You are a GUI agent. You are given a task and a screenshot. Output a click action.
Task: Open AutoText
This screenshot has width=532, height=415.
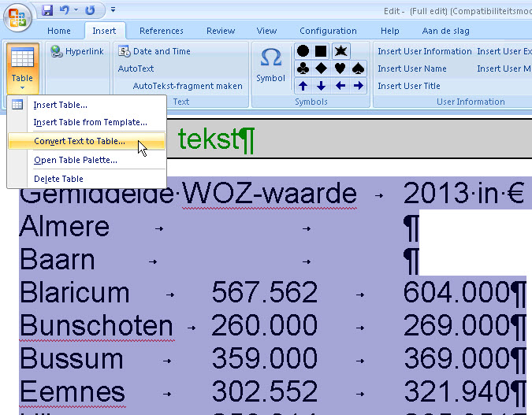[136, 69]
